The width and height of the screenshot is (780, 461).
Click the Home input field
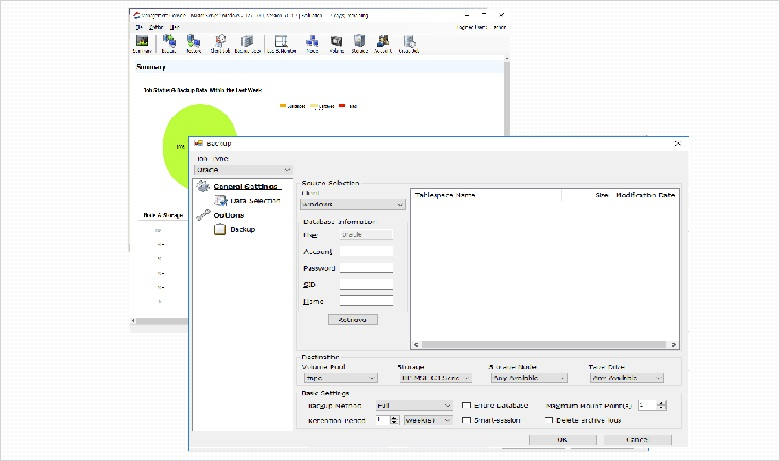pos(366,301)
